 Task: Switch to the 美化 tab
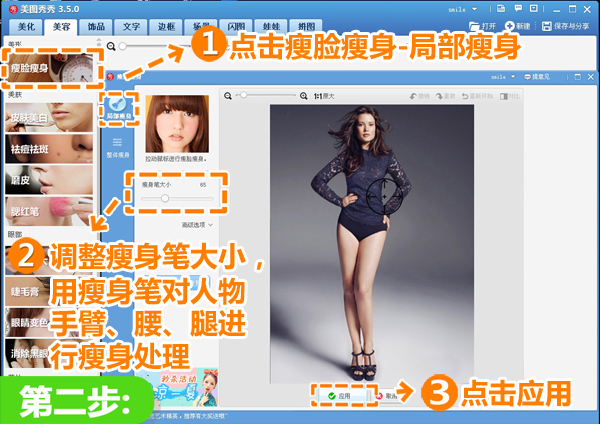point(26,27)
